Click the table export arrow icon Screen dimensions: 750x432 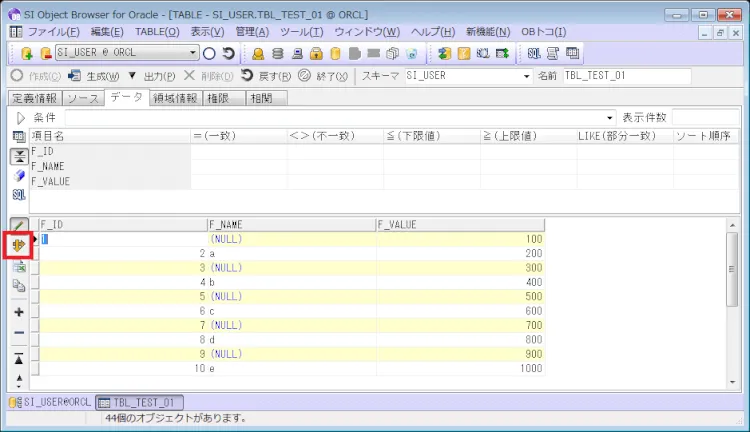click(502, 53)
